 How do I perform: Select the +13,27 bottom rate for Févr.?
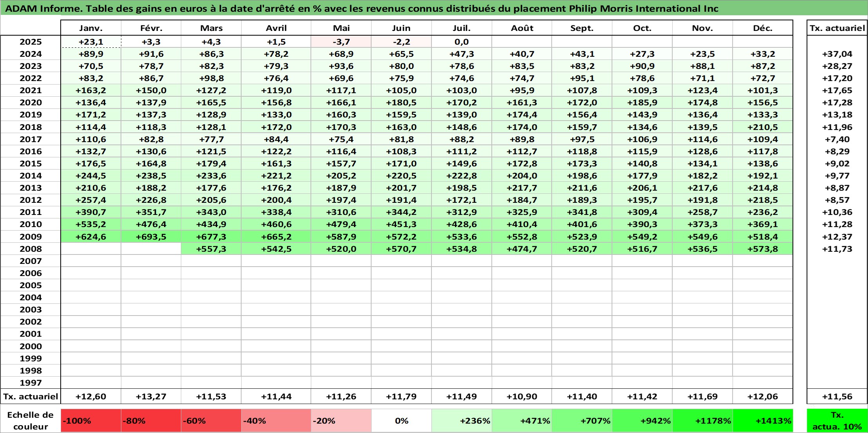(x=151, y=396)
